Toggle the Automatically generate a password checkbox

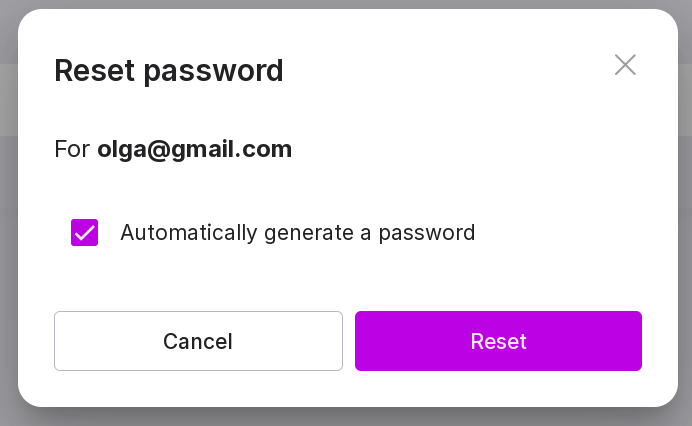pos(85,233)
